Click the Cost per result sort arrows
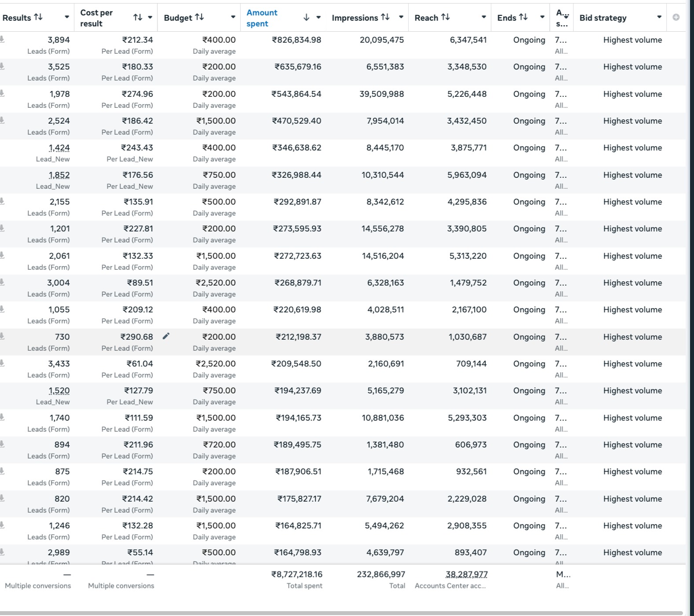The width and height of the screenshot is (694, 616). pos(138,17)
